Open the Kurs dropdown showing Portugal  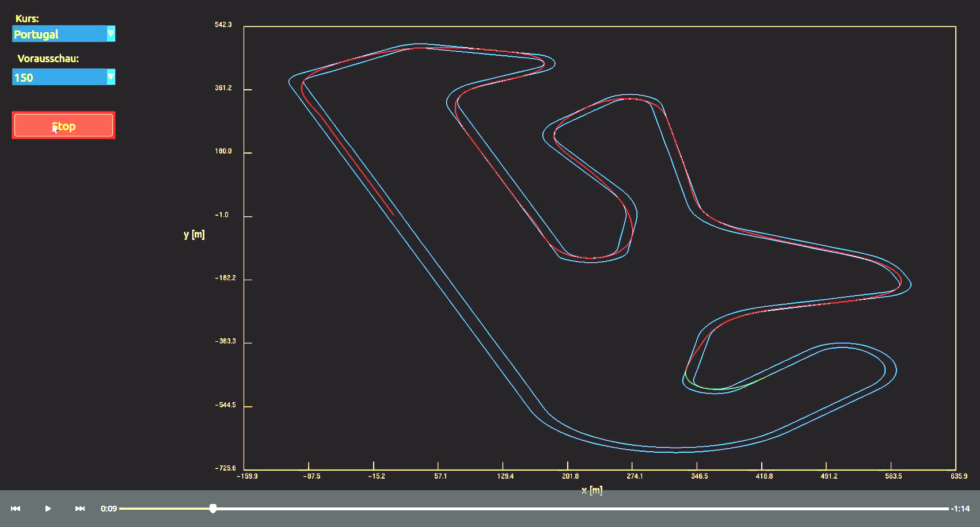(63, 34)
